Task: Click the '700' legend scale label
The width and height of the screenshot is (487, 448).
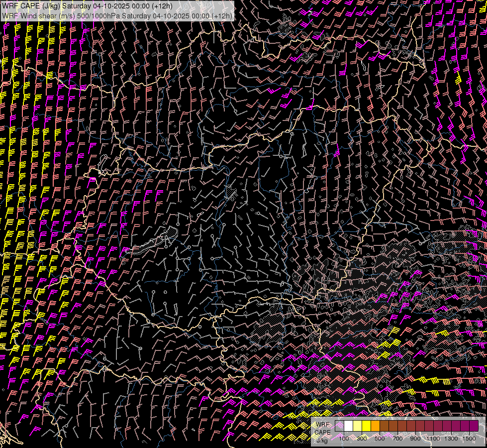Action: 397,439
